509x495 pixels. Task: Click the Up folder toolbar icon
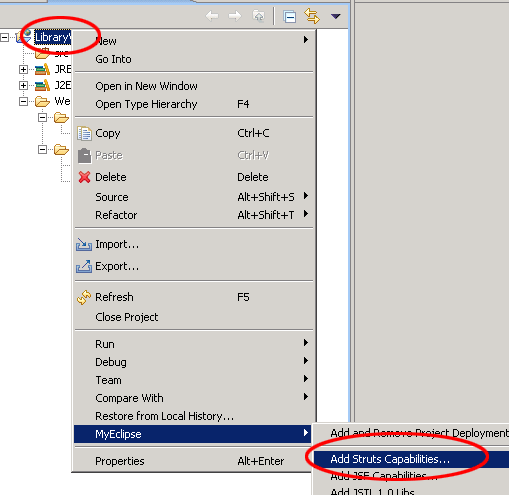click(x=259, y=16)
